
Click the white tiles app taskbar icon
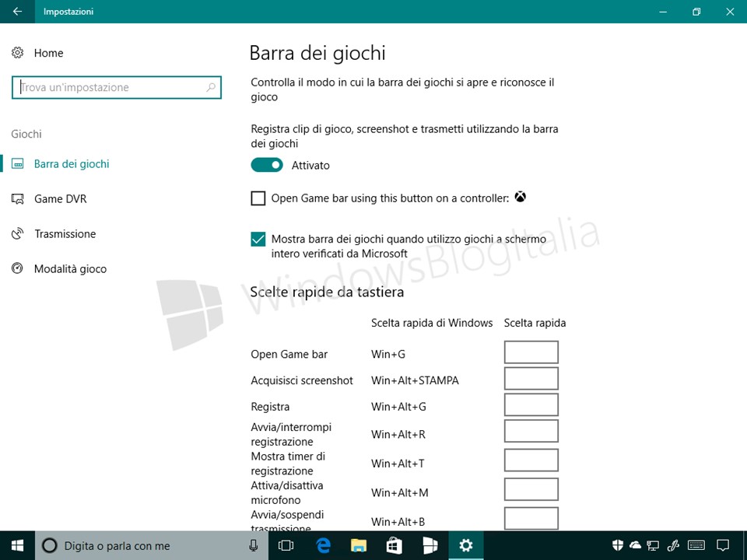click(x=430, y=546)
